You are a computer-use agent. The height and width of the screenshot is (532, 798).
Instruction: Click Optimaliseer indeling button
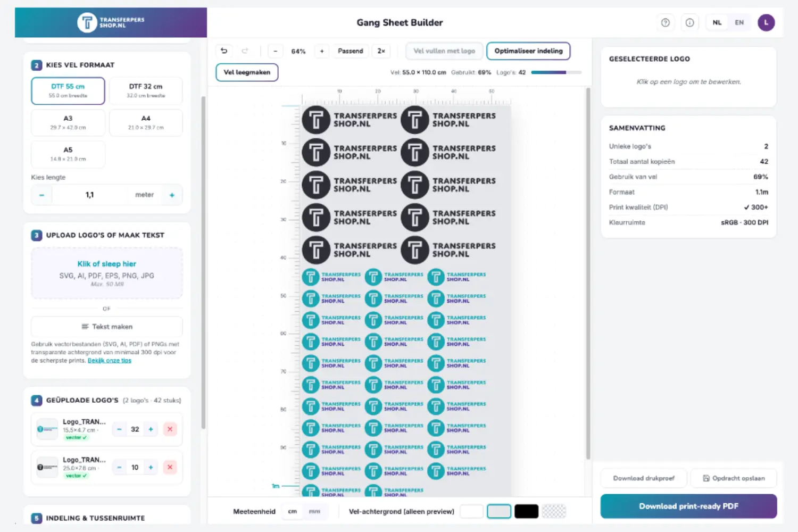528,51
